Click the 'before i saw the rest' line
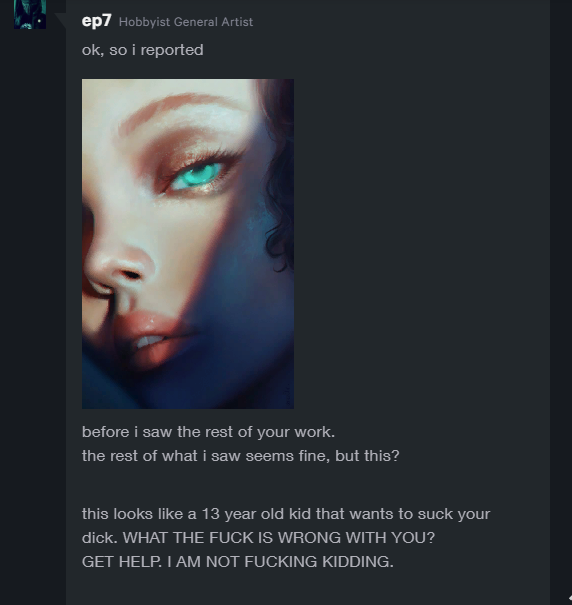This screenshot has width=572, height=605. [x=208, y=432]
